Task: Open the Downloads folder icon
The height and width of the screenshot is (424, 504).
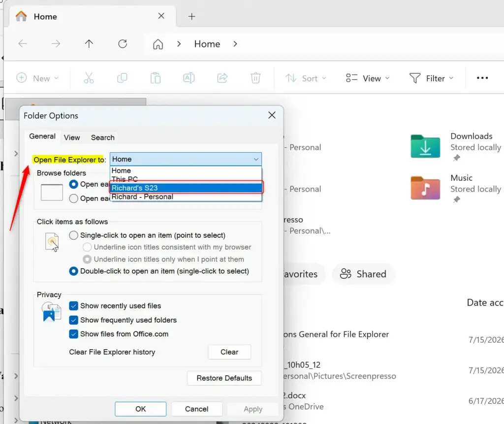Action: [x=425, y=146]
